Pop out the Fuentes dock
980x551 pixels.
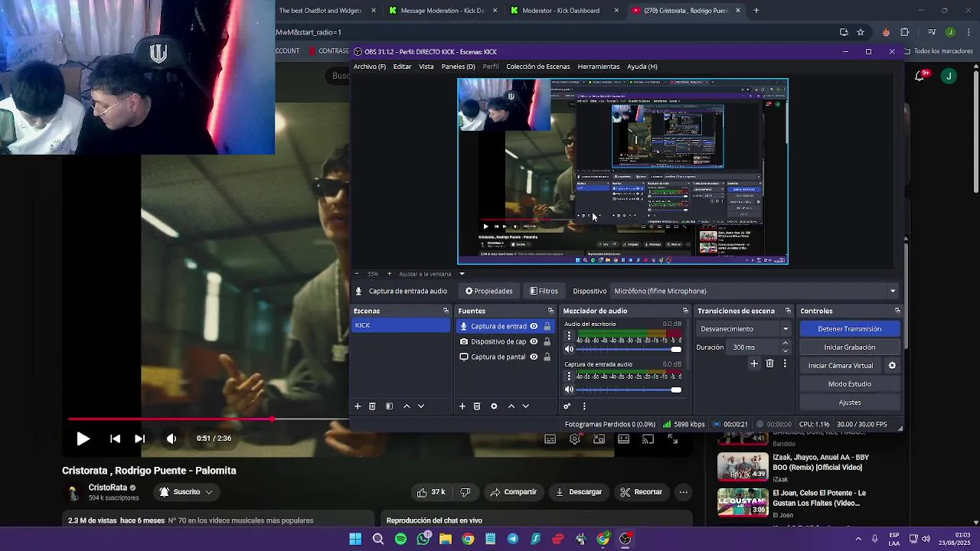550,311
